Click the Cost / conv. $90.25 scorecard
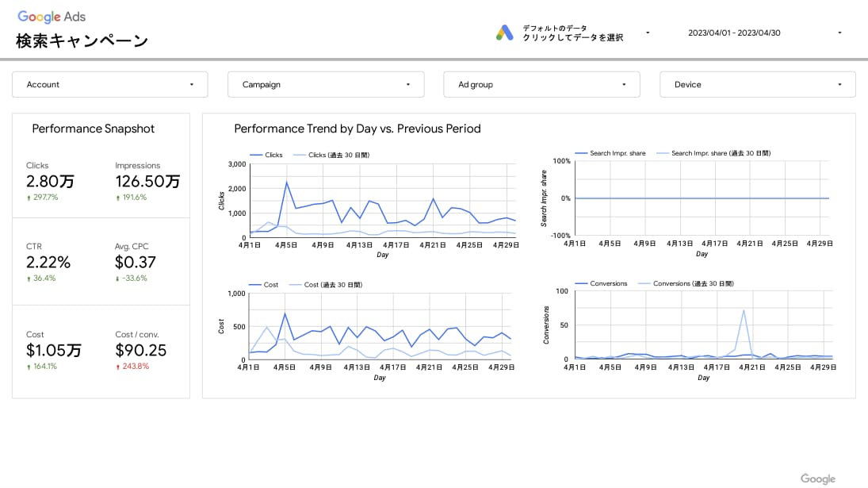 (140, 350)
